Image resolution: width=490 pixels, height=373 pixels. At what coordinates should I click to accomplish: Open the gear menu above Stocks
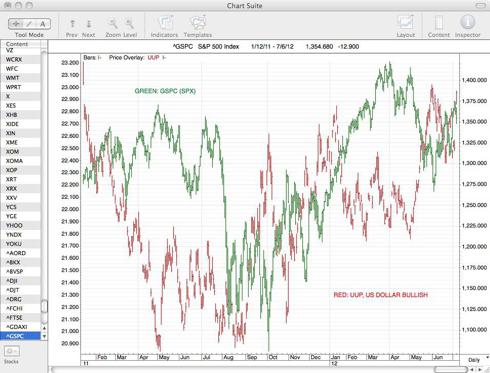tap(12, 351)
